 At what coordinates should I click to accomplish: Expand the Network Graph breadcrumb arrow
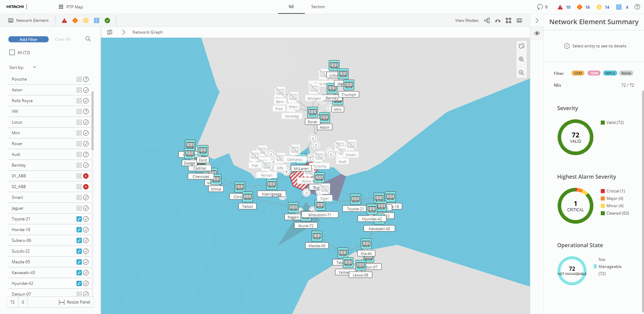(123, 32)
